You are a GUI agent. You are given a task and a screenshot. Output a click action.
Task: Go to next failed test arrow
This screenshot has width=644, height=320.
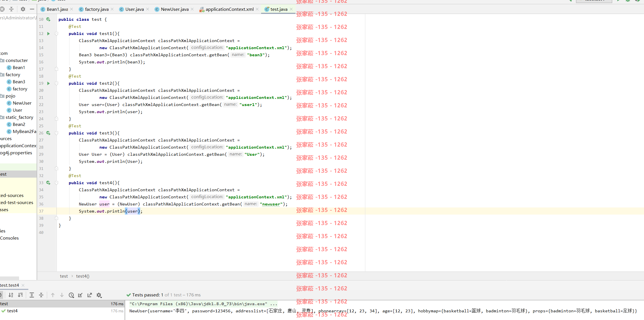pyautogui.click(x=62, y=295)
